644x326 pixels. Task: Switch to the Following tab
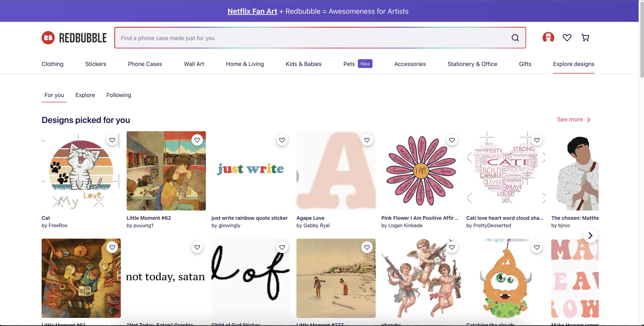119,95
